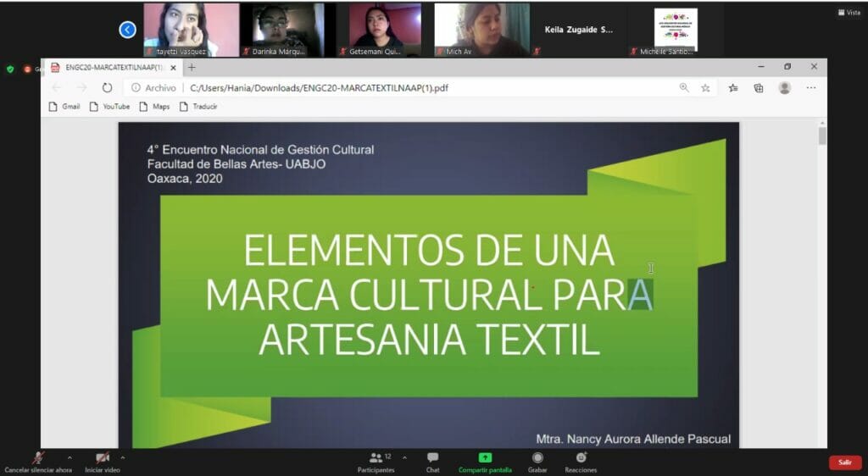Open the Edge settings three-dots menu
Viewport: 868px width, 476px height.
(x=811, y=87)
